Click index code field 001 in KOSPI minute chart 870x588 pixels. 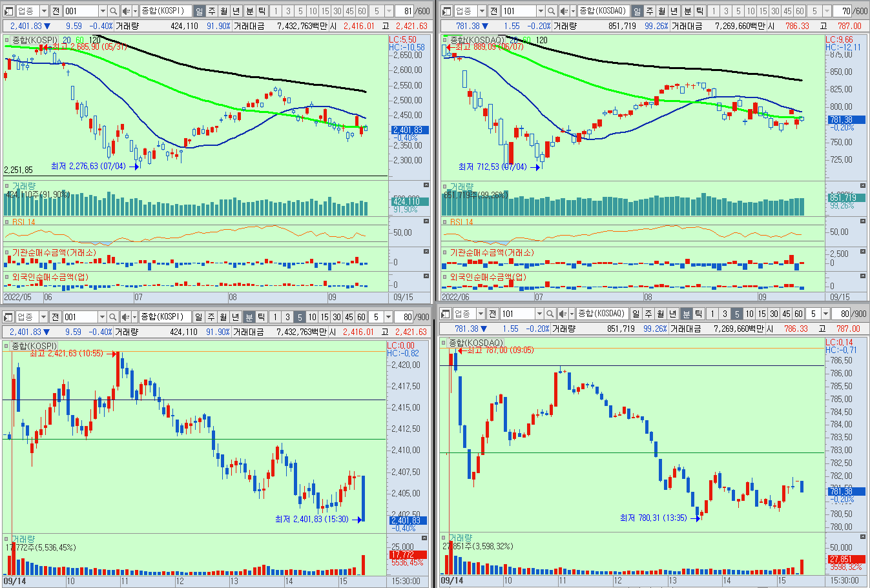(81, 317)
